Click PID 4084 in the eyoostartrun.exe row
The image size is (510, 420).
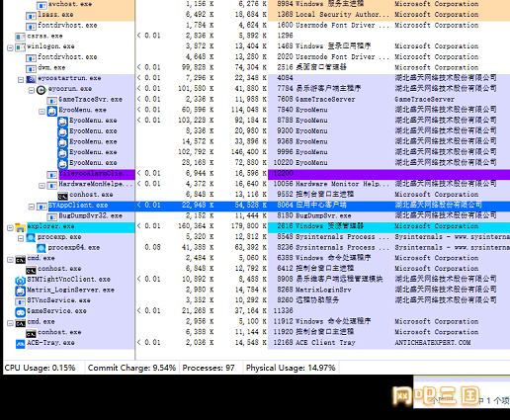coord(285,78)
